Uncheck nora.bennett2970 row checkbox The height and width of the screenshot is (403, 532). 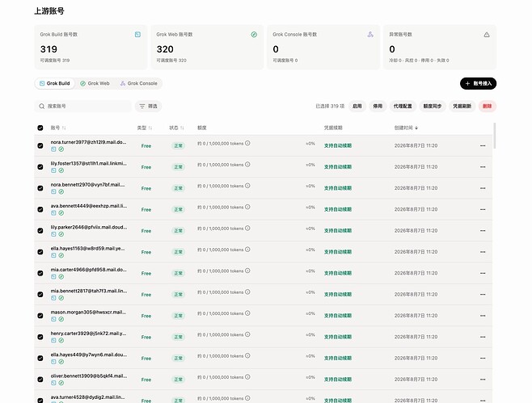pyautogui.click(x=40, y=188)
